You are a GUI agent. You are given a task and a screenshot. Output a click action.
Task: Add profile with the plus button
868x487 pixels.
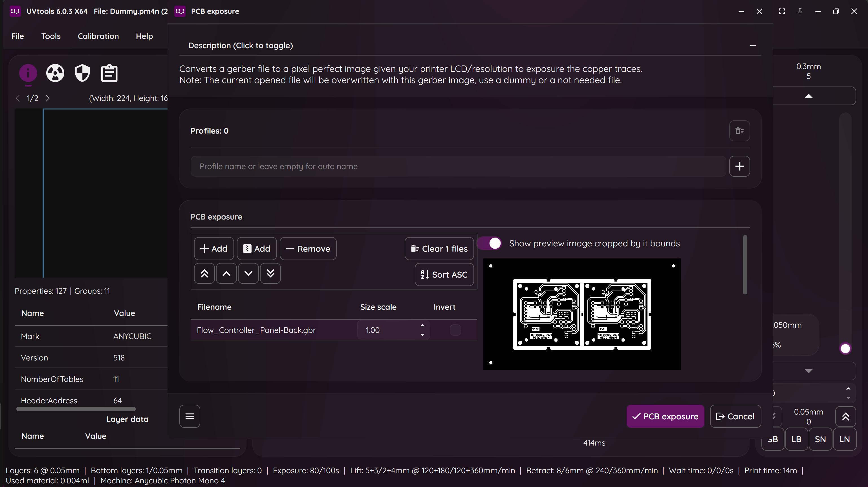(739, 166)
